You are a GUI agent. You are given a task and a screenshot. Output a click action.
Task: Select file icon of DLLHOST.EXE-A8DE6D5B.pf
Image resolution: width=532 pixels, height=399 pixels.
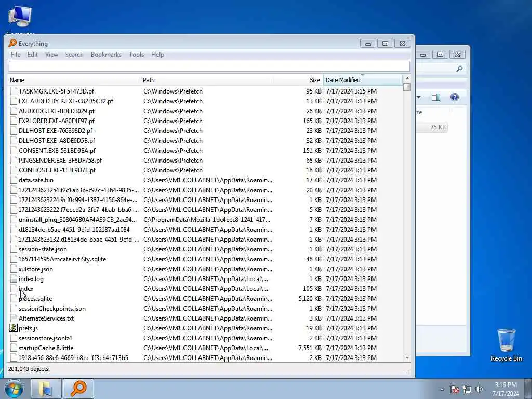(14, 140)
